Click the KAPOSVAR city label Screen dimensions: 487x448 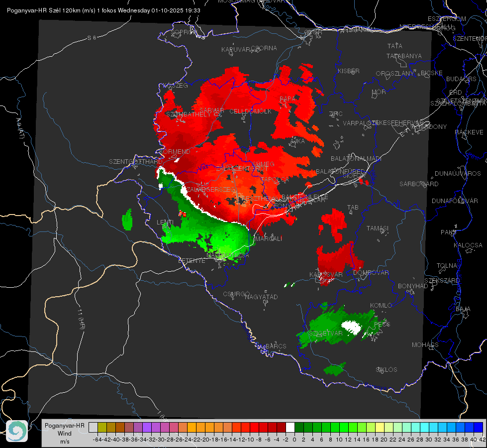click(x=326, y=274)
